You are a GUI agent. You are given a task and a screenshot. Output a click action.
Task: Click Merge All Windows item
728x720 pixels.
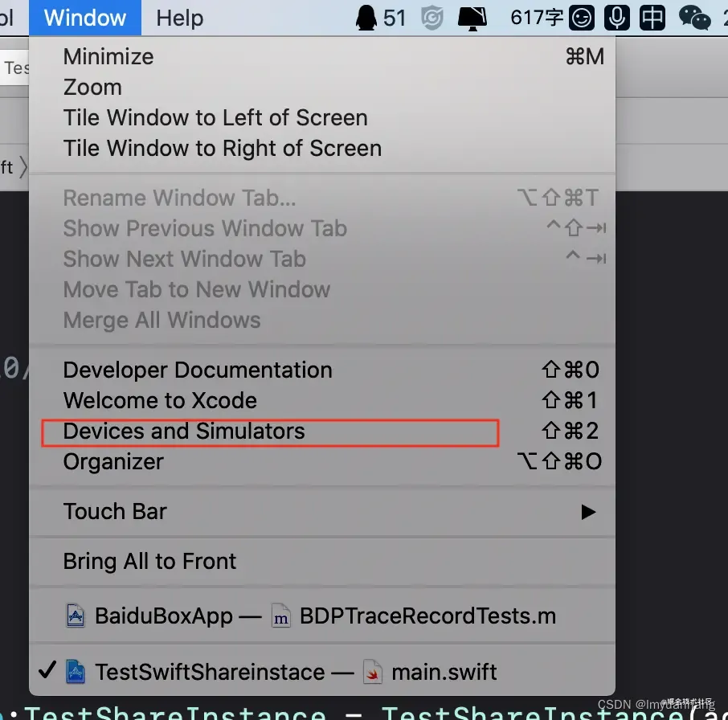[322, 321]
